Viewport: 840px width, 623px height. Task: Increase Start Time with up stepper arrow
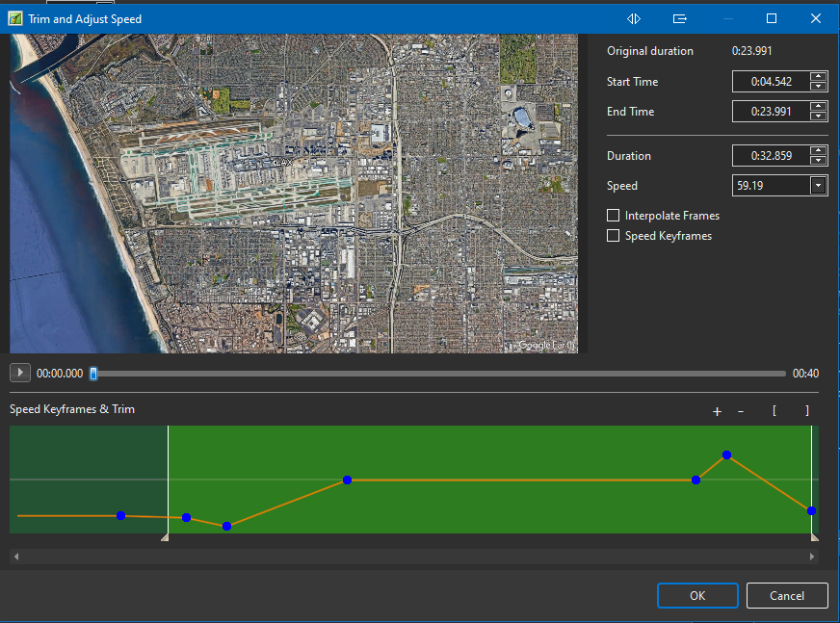click(x=818, y=77)
